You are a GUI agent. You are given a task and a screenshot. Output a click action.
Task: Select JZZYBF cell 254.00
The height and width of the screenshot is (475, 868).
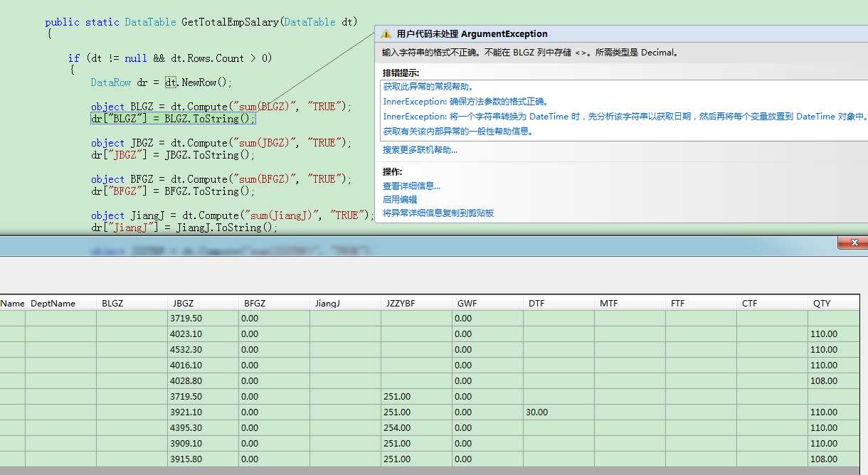417,428
